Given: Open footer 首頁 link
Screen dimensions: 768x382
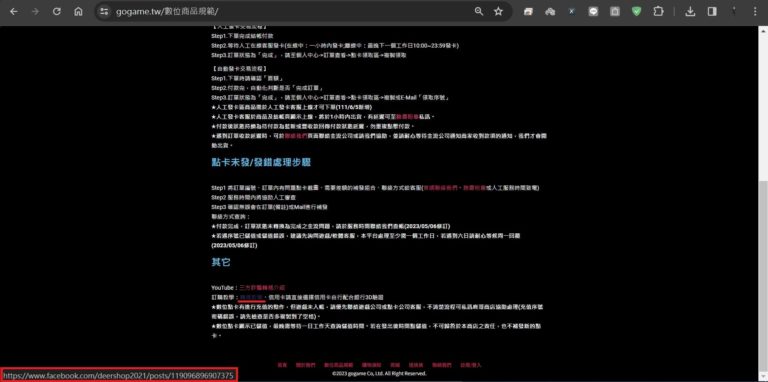Looking at the screenshot, I should (x=282, y=365).
